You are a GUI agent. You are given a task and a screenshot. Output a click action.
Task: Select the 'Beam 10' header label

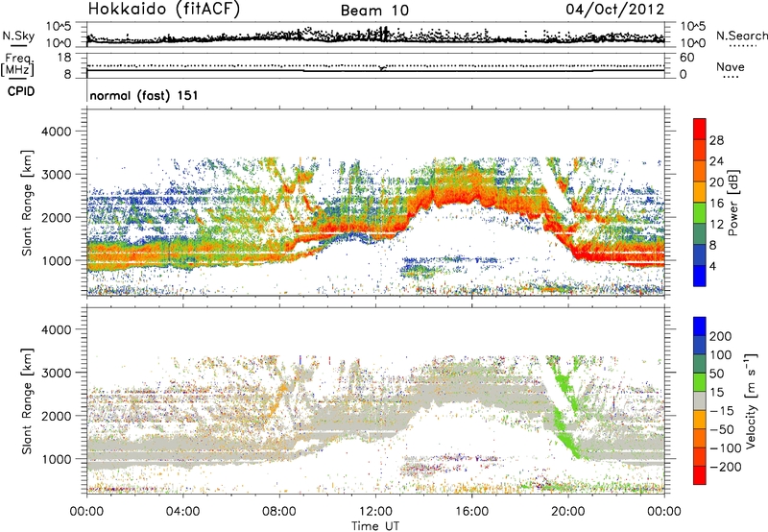[374, 11]
